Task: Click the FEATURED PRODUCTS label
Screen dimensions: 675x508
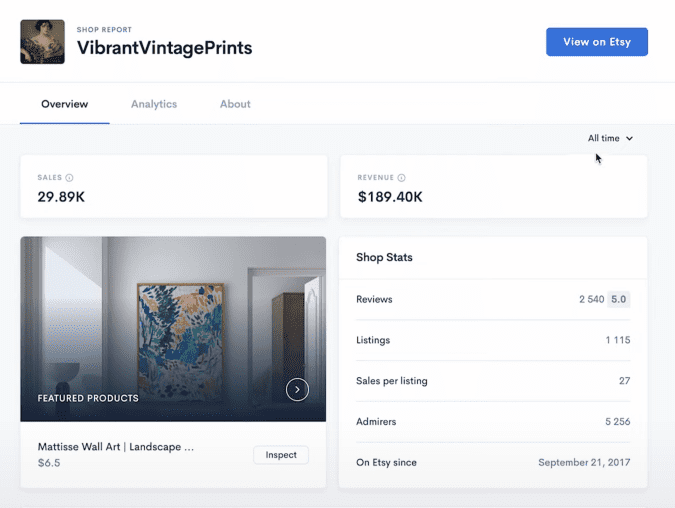Action: pyautogui.click(x=88, y=398)
